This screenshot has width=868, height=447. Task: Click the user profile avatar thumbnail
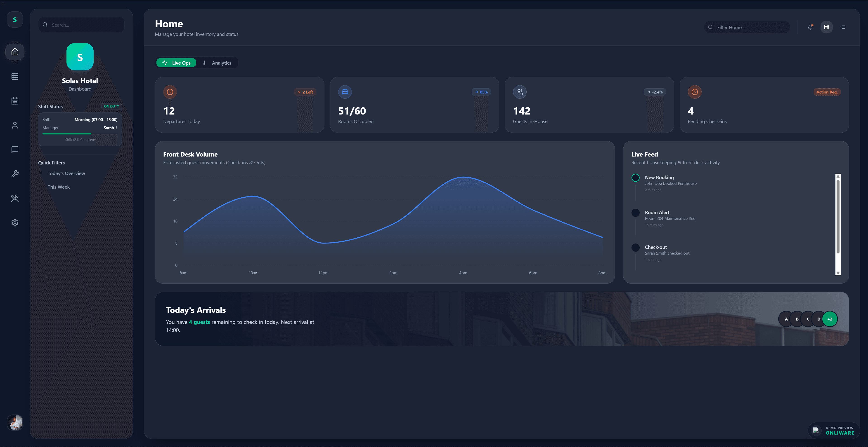[x=15, y=422]
